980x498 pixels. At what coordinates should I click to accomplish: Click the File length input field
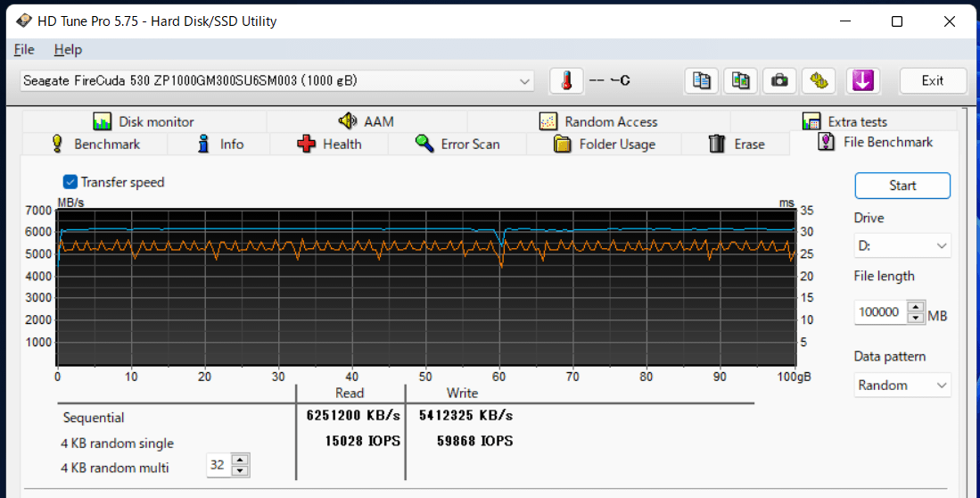click(881, 311)
